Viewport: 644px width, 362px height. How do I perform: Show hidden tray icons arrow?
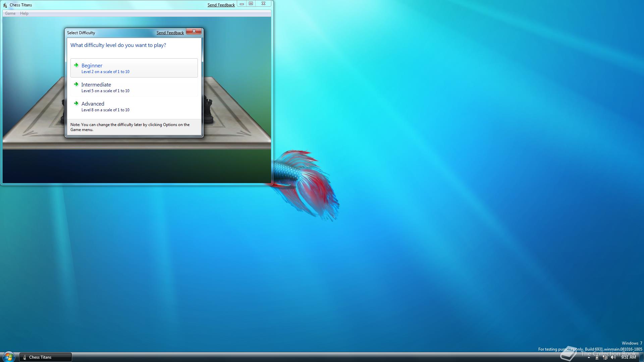[x=589, y=358]
